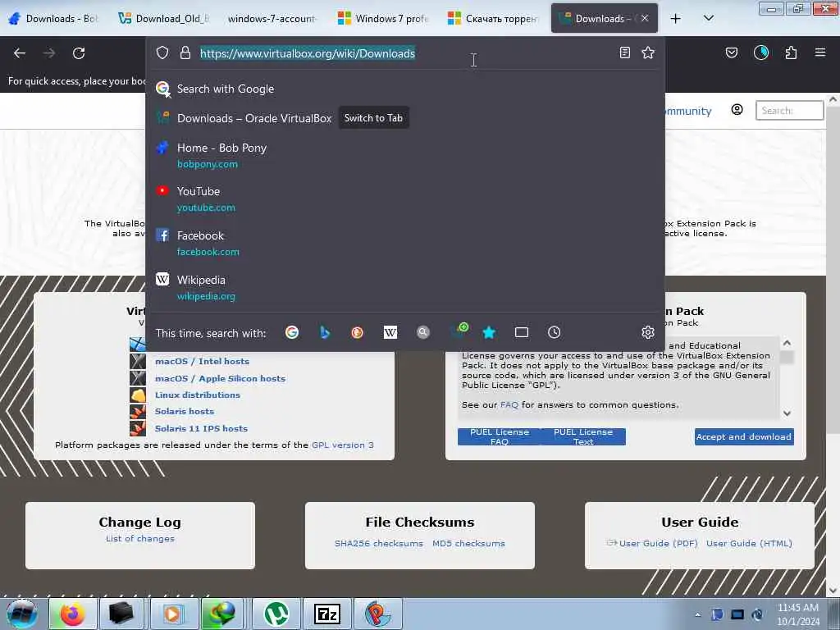Open the FAQ link in license text
840x630 pixels.
click(x=509, y=405)
